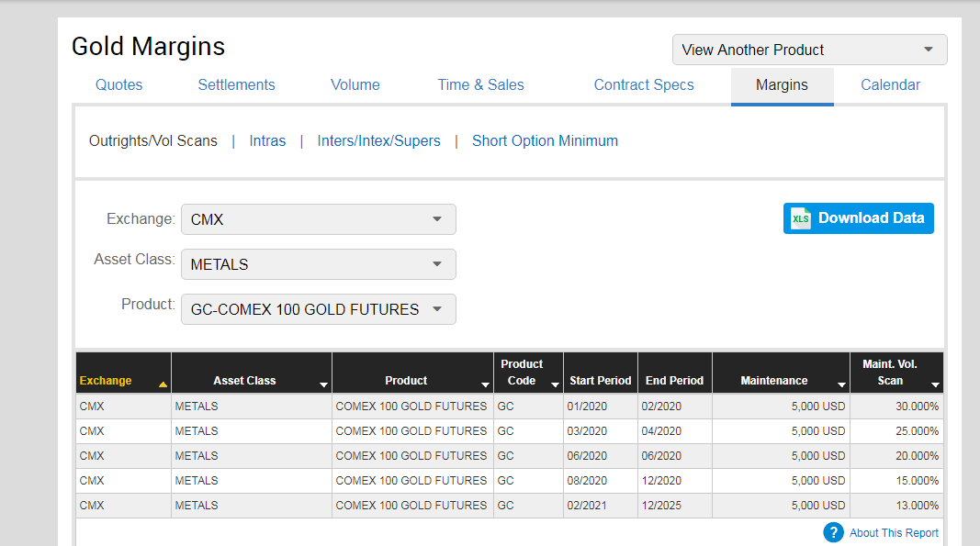Open the Contract Specs tab

644,85
